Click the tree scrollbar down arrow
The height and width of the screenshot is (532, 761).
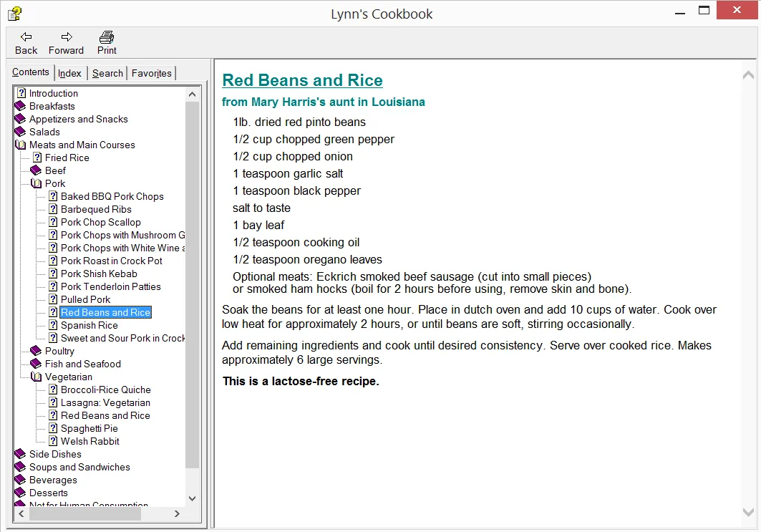pyautogui.click(x=192, y=498)
